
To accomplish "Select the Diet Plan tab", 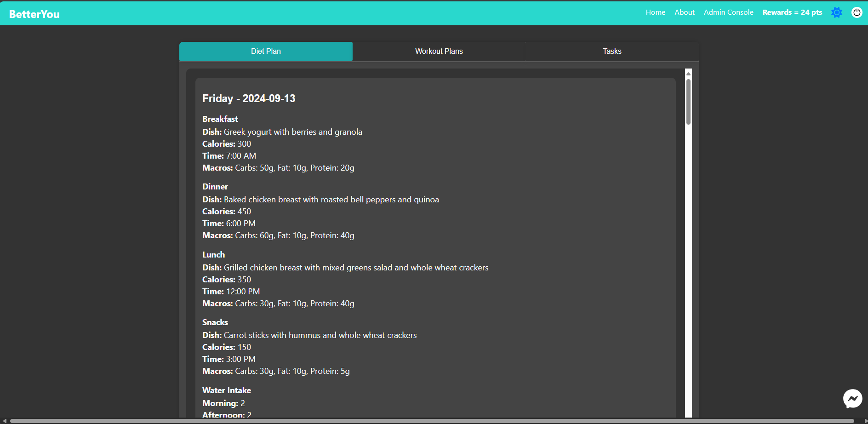I will click(266, 52).
